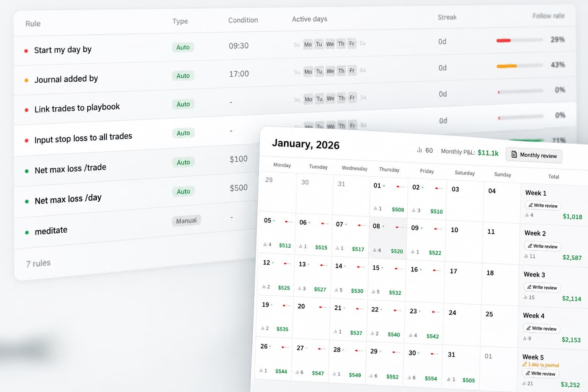Click Write review for Week 1
The image size is (588, 392).
pos(543,206)
